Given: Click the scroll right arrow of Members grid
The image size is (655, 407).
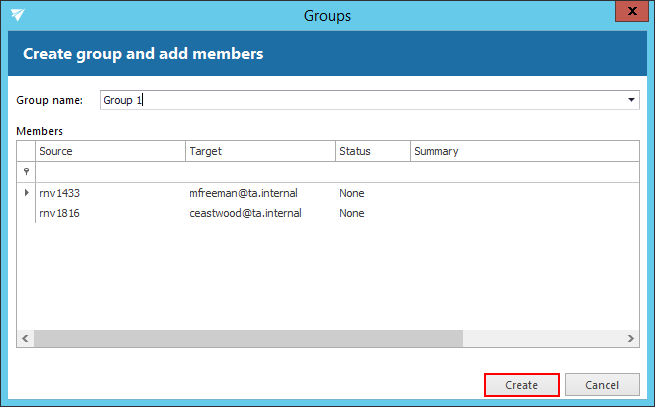Looking at the screenshot, I should click(x=630, y=339).
